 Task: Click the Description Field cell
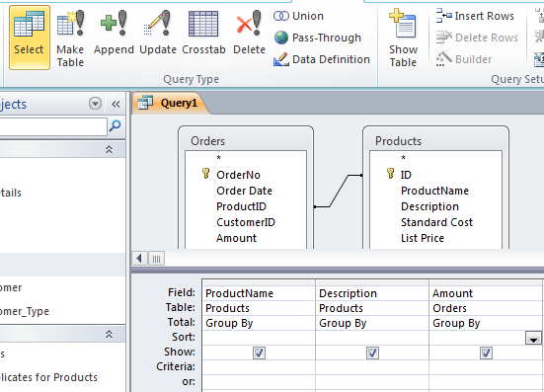click(372, 293)
